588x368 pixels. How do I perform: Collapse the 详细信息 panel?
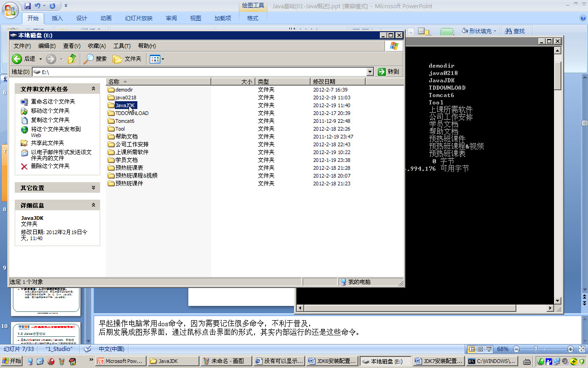pyautogui.click(x=93, y=205)
